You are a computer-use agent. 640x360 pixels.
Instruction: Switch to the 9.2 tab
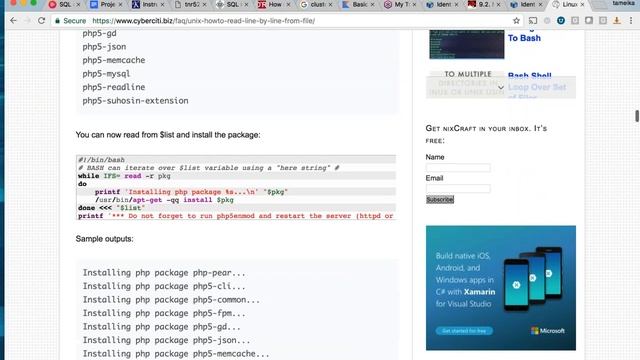(483, 4)
